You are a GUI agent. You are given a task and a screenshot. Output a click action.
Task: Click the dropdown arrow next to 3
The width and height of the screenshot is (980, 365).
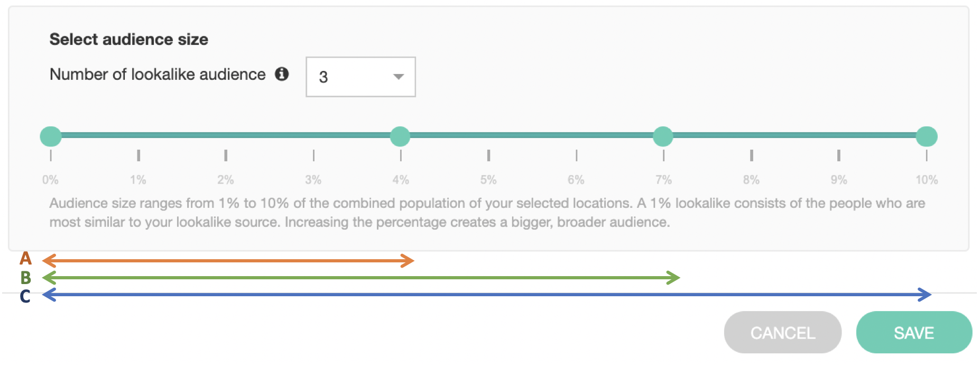pos(399,77)
